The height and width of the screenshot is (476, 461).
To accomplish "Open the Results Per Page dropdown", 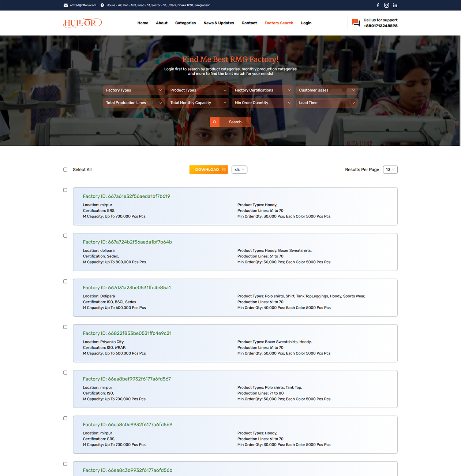I will point(390,170).
